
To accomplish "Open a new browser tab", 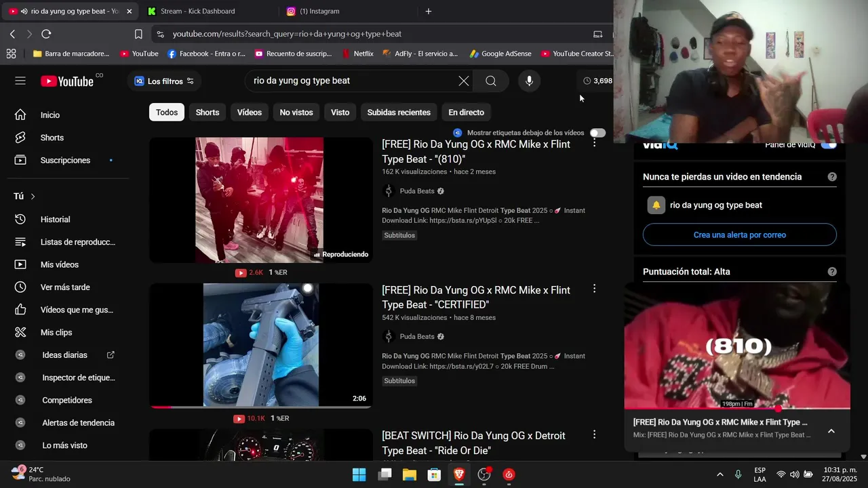I will (429, 11).
